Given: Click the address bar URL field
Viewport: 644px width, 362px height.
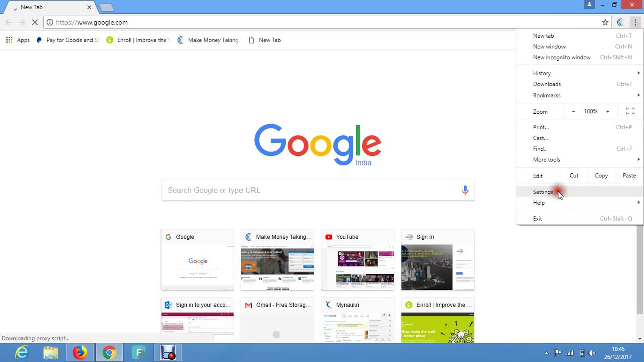Looking at the screenshot, I should [327, 22].
